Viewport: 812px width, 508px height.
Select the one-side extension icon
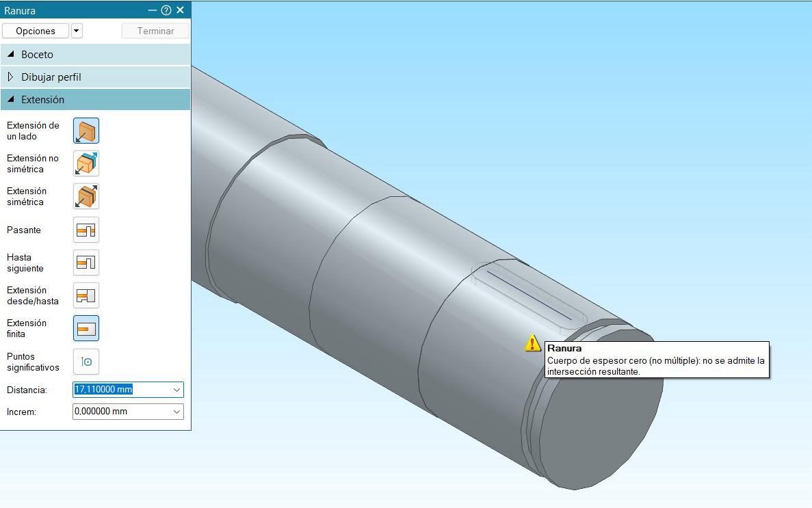pyautogui.click(x=86, y=131)
